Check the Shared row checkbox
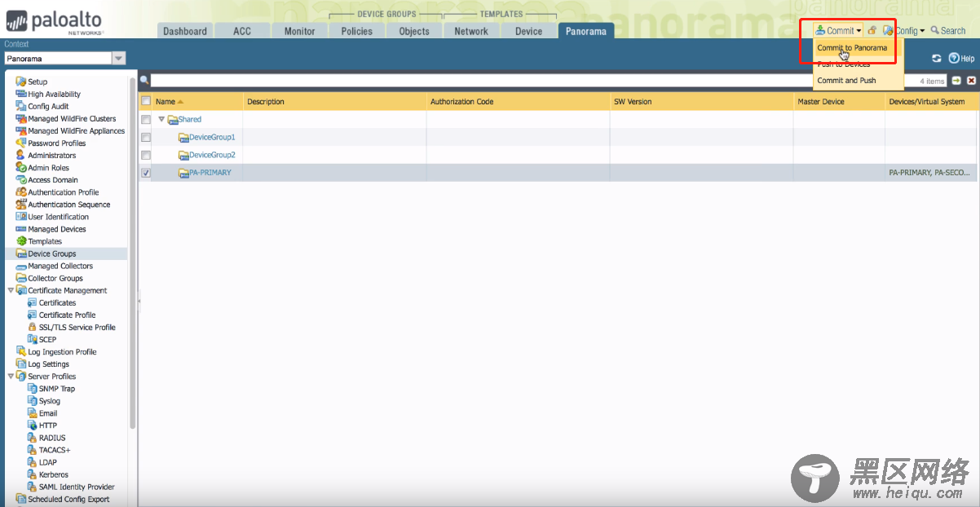This screenshot has width=980, height=507. pos(146,119)
